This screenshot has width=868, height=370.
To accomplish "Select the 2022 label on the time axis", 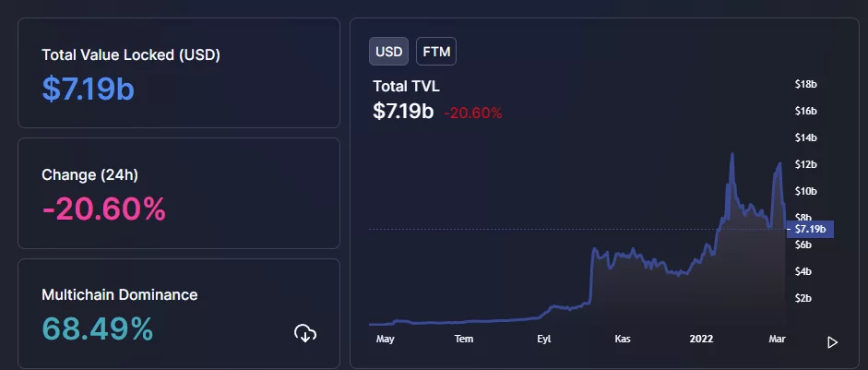I will 702,339.
